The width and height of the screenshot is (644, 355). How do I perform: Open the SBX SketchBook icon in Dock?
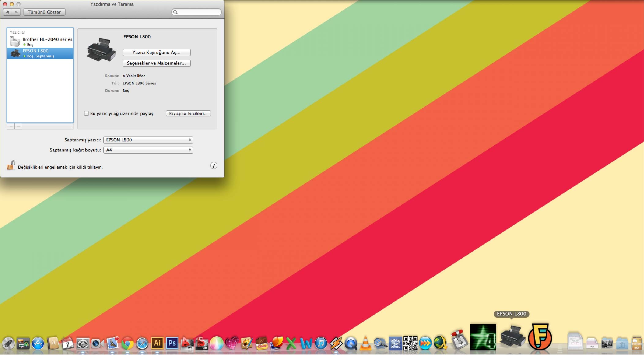point(202,343)
